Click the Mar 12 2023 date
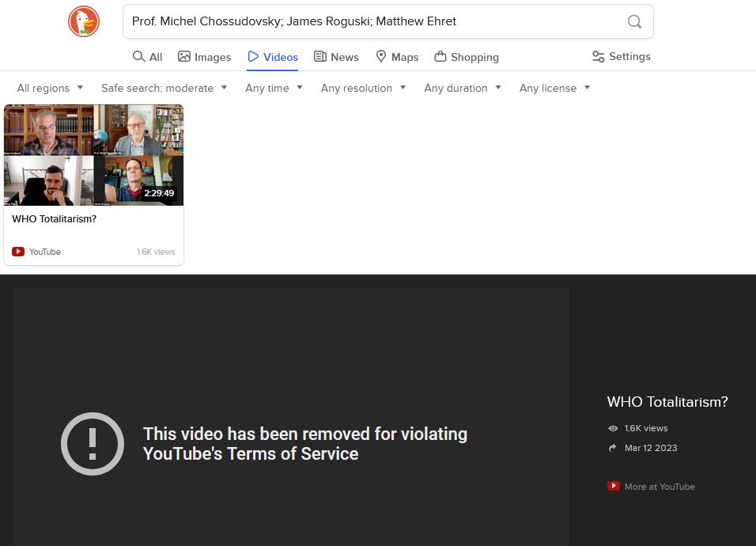756x546 pixels. (650, 448)
